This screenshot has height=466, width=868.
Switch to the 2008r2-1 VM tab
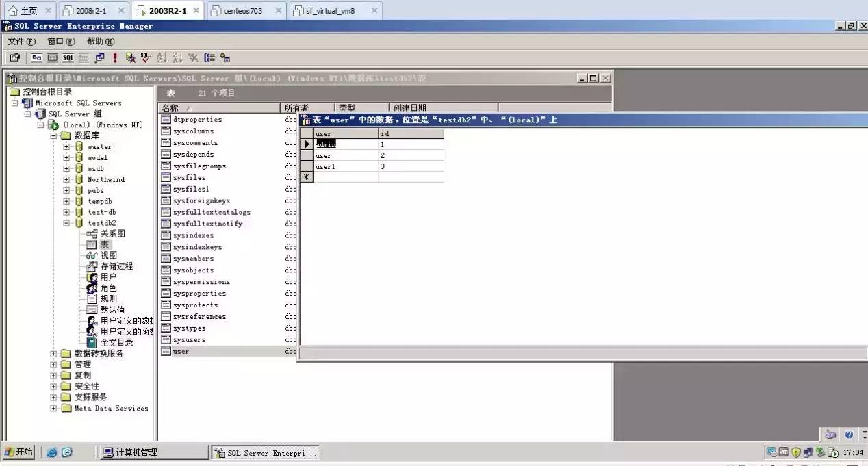[x=93, y=11]
